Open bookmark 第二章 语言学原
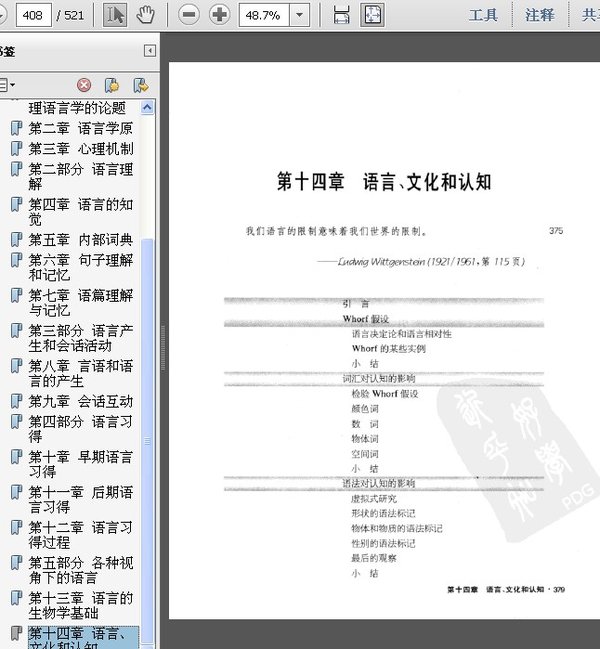This screenshot has height=649, width=600. (x=81, y=128)
